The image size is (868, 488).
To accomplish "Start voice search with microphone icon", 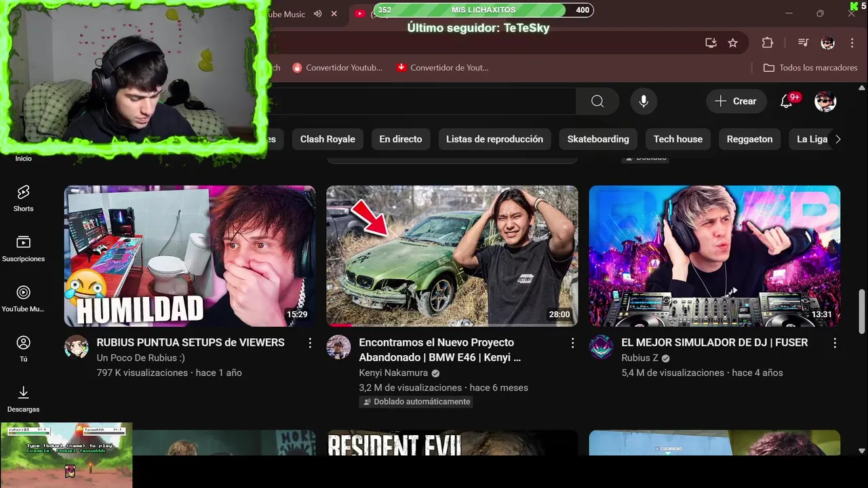I will [x=644, y=101].
